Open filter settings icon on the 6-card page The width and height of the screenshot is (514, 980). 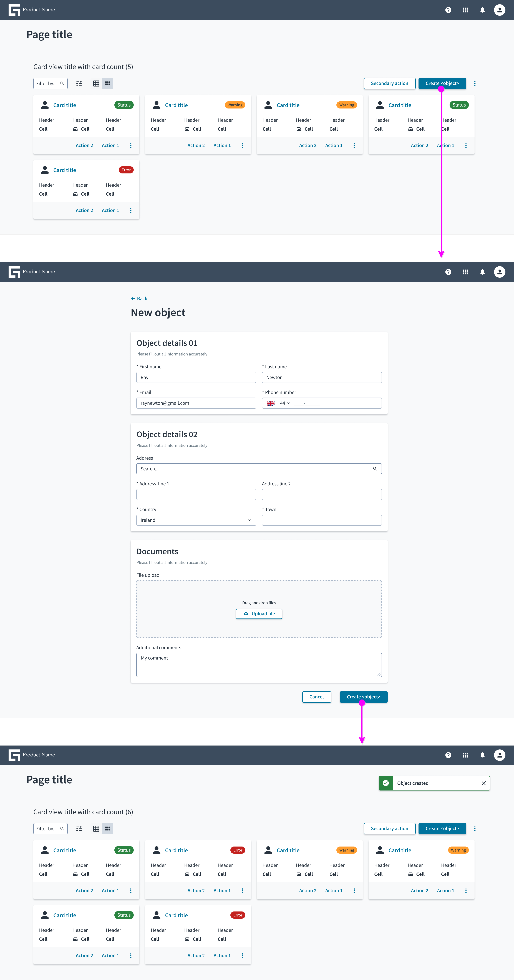pyautogui.click(x=79, y=829)
